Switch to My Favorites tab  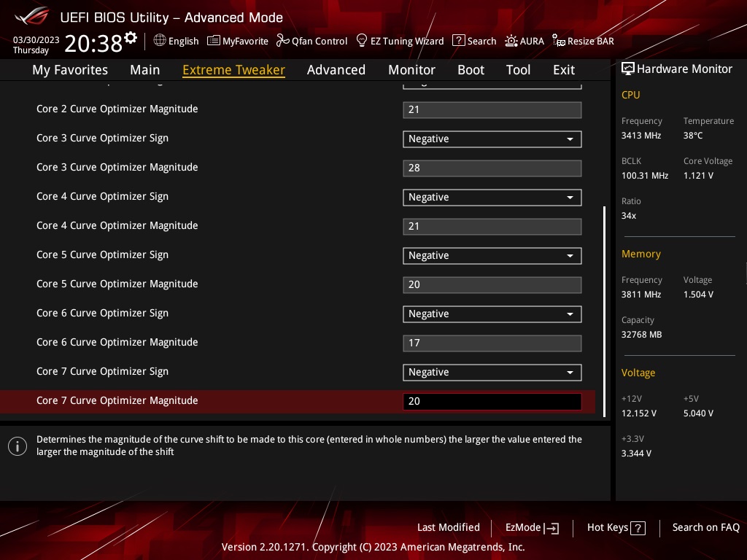click(x=70, y=70)
